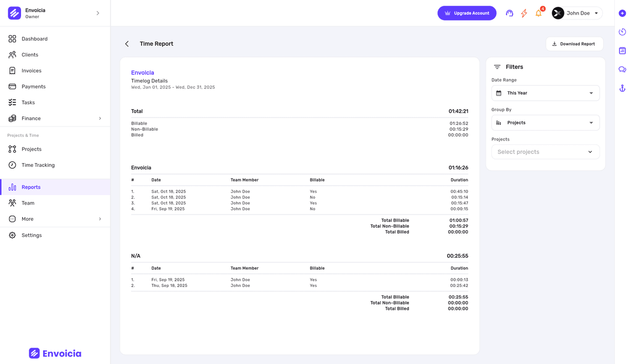This screenshot has width=630, height=364.
Task: Click the timer icon in the right rail
Action: pos(622,31)
